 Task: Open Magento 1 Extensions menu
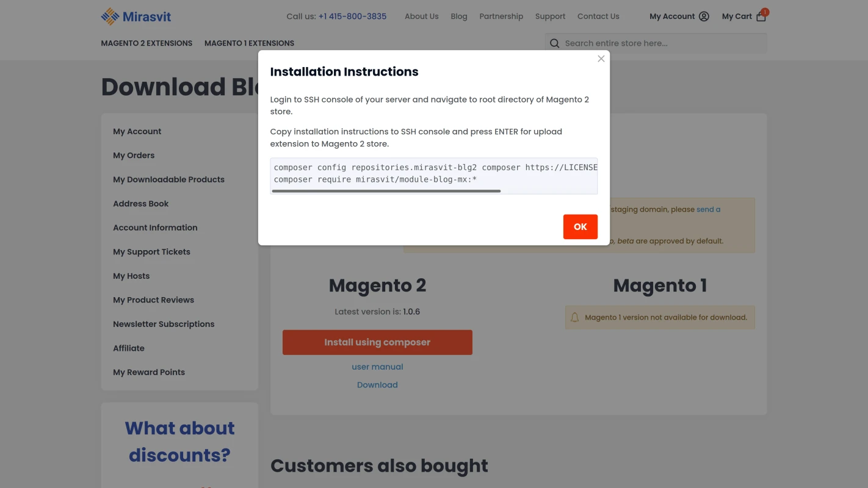click(249, 43)
